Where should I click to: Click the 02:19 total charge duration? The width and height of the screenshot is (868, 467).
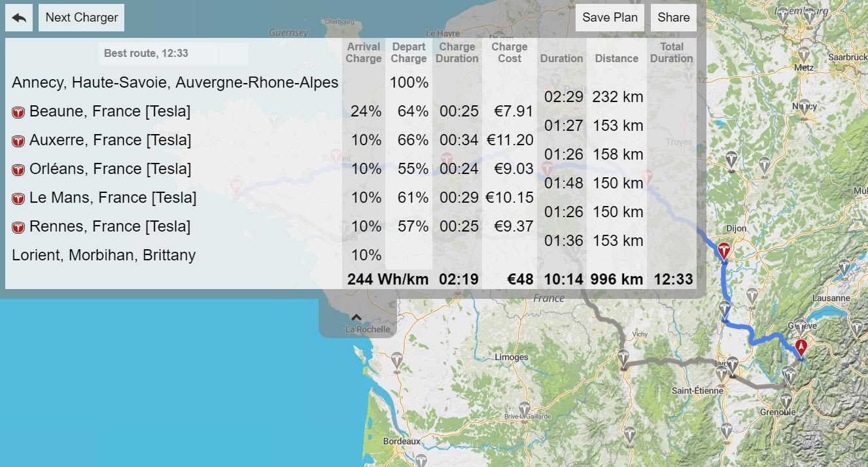[x=459, y=279]
